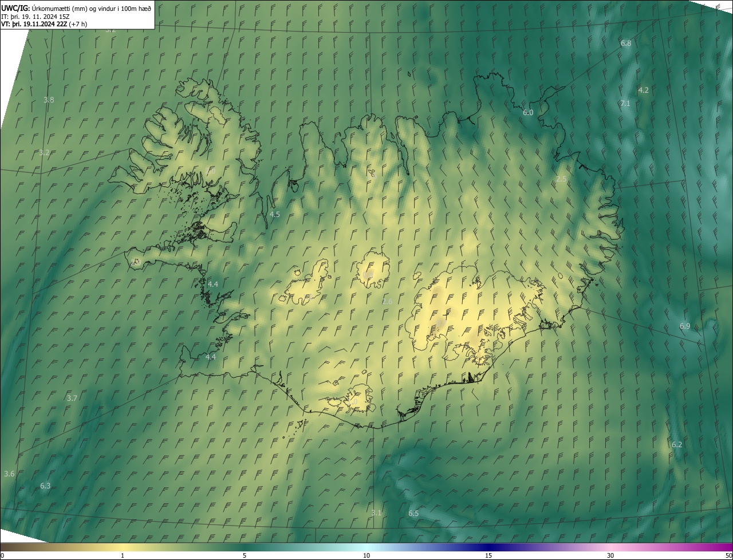733x560 pixels.
Task: Click the 6.0 value label on the map
Action: 528,113
